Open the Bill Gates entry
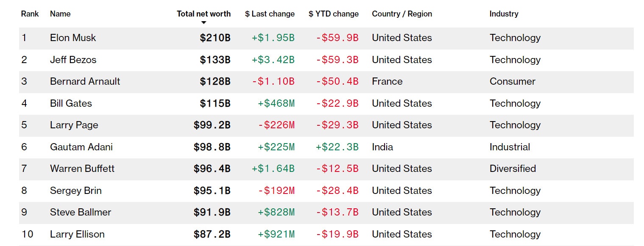 [71, 103]
